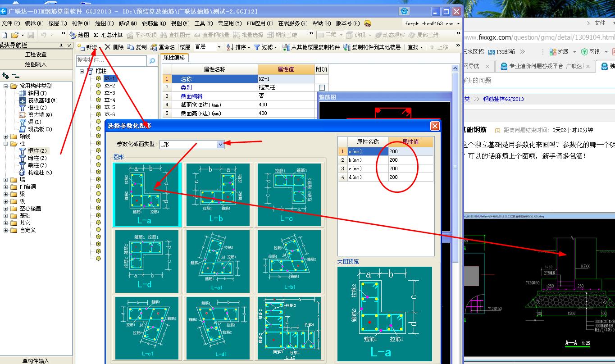Click 单构件输入 button at bottom

point(36,360)
